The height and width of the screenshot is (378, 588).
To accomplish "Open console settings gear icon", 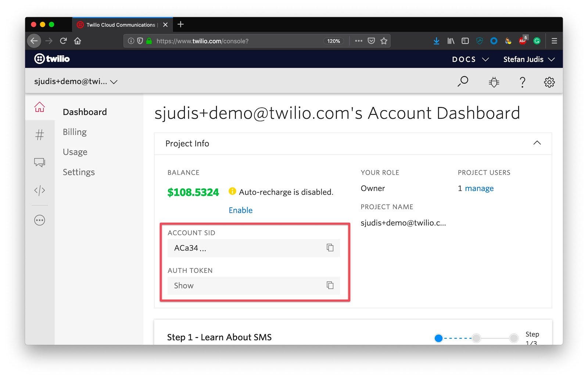I will [x=549, y=82].
